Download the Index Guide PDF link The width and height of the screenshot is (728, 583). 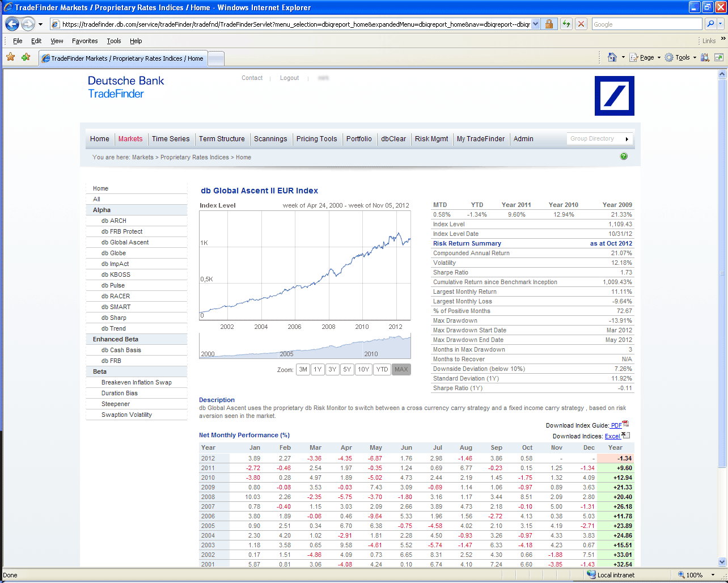coord(616,425)
